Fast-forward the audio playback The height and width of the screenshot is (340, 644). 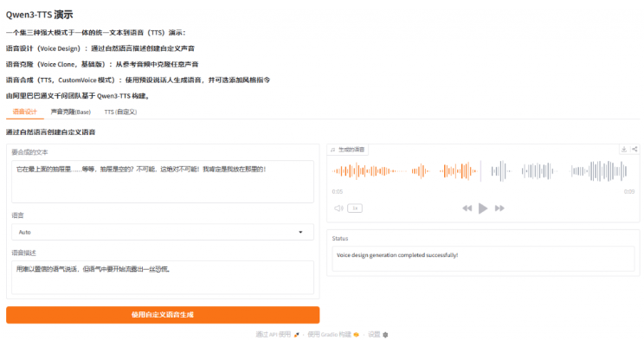click(x=499, y=208)
